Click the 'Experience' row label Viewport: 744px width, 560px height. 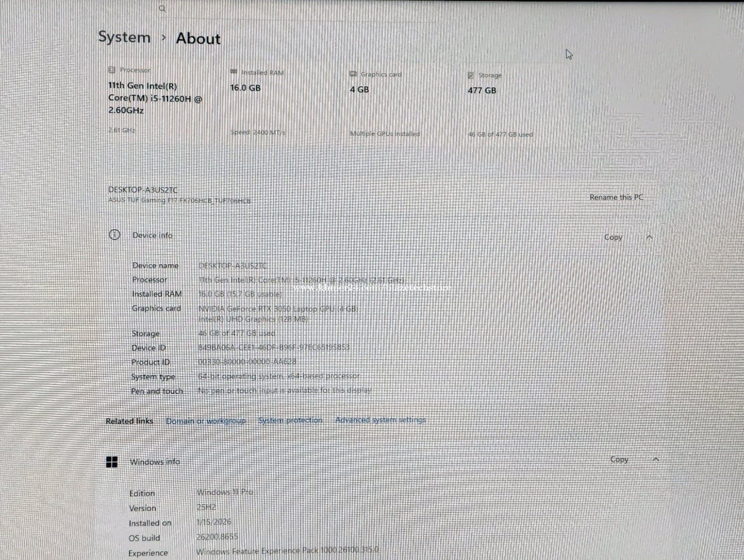[x=148, y=553]
